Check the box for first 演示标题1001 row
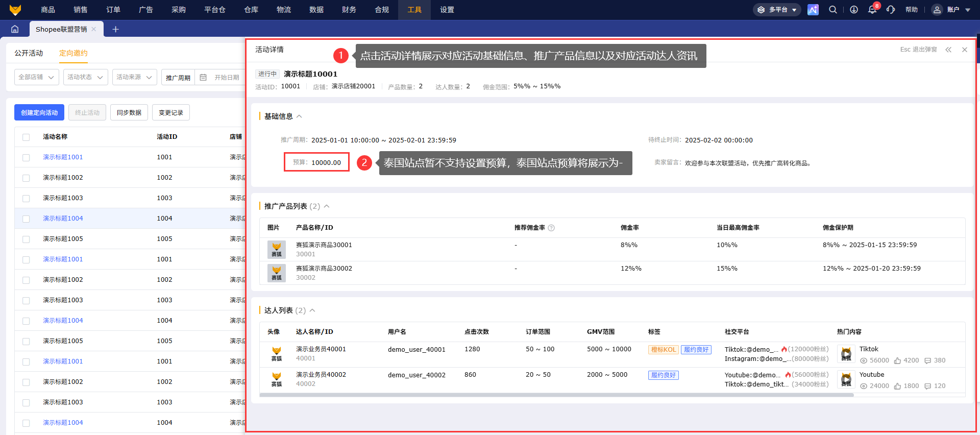Image resolution: width=980 pixels, height=435 pixels. pos(26,158)
